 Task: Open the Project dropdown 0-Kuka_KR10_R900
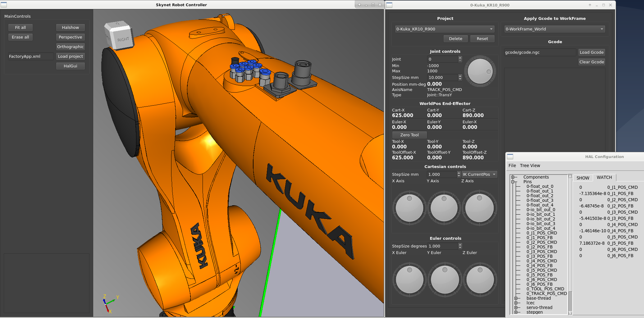(445, 29)
